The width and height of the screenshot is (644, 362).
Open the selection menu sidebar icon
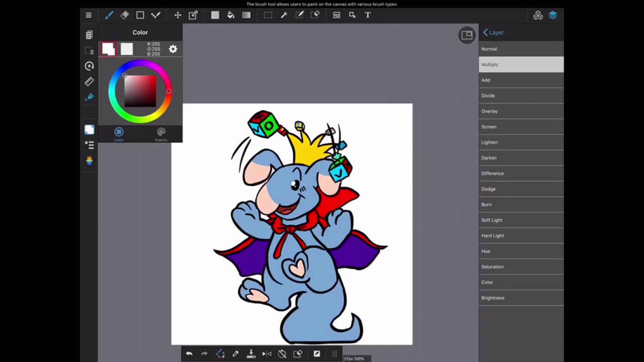(x=89, y=50)
